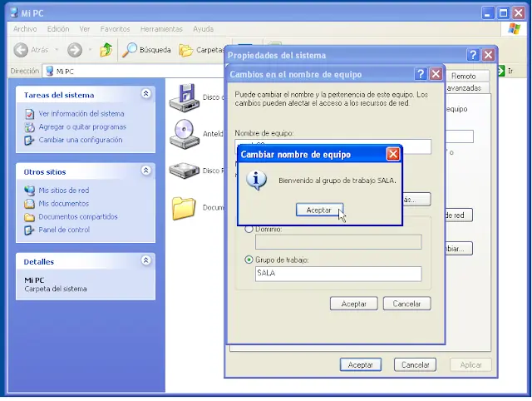Minimize the Mi PC window

point(488,13)
